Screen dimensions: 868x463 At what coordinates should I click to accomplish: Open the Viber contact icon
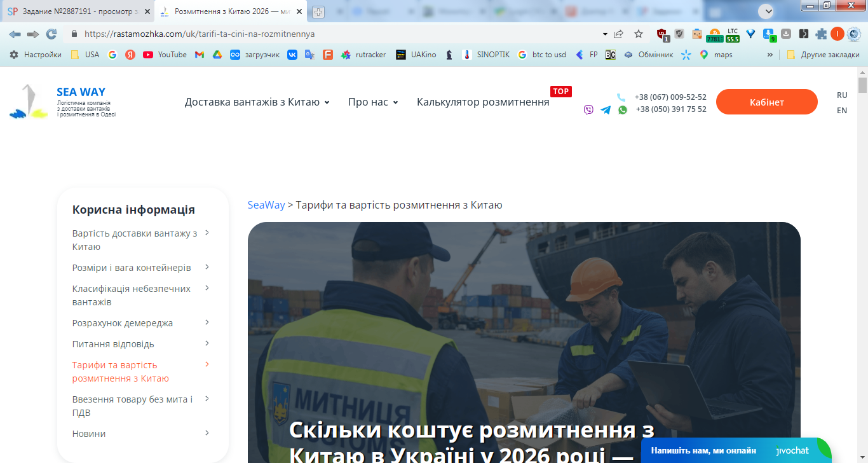point(588,109)
